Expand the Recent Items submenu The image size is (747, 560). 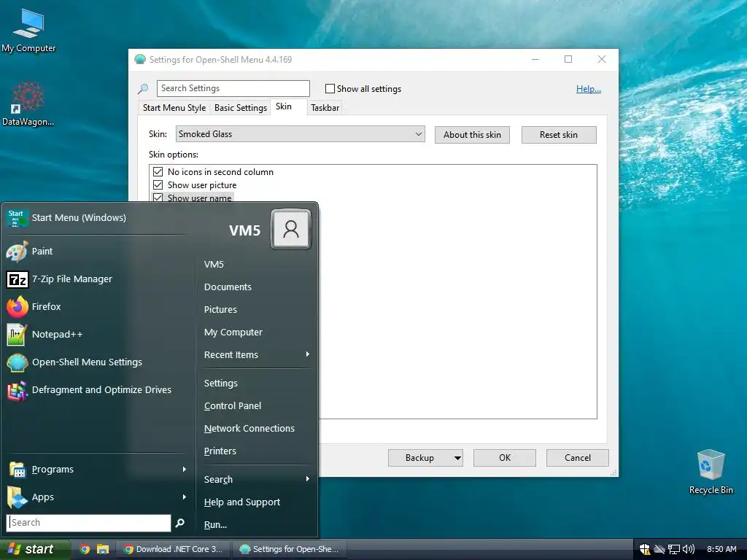tap(256, 355)
